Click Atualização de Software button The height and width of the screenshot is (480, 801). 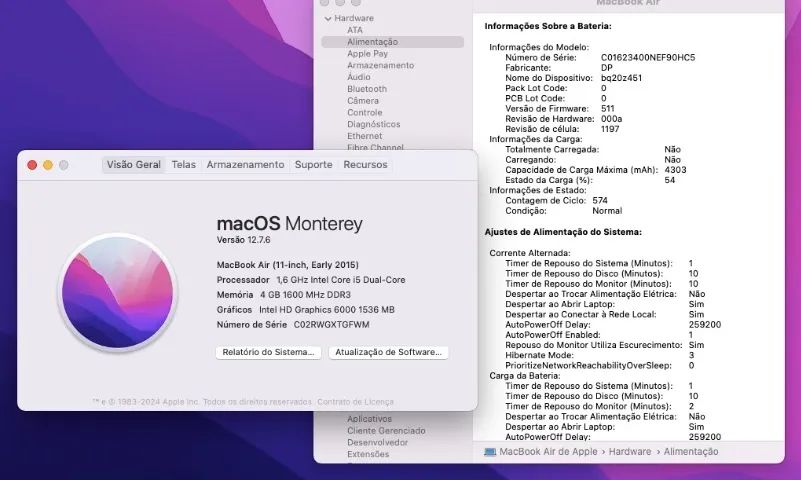388,352
